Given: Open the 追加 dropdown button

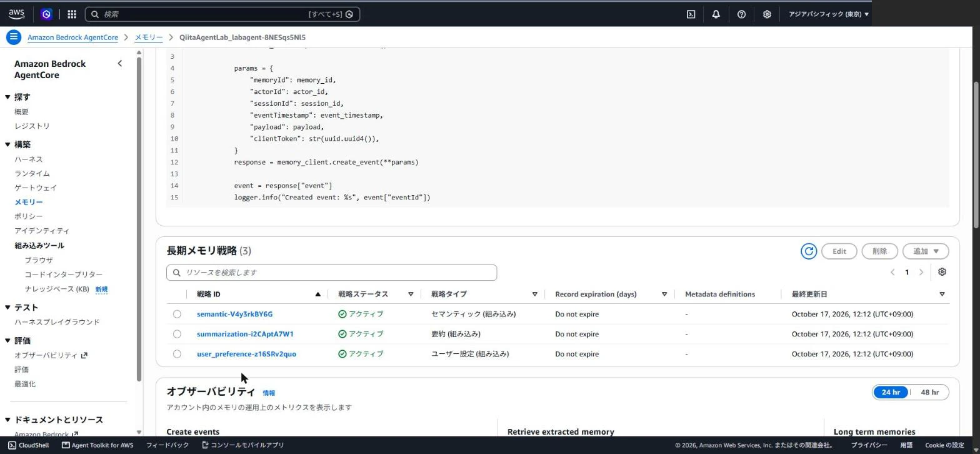Looking at the screenshot, I should [x=926, y=251].
